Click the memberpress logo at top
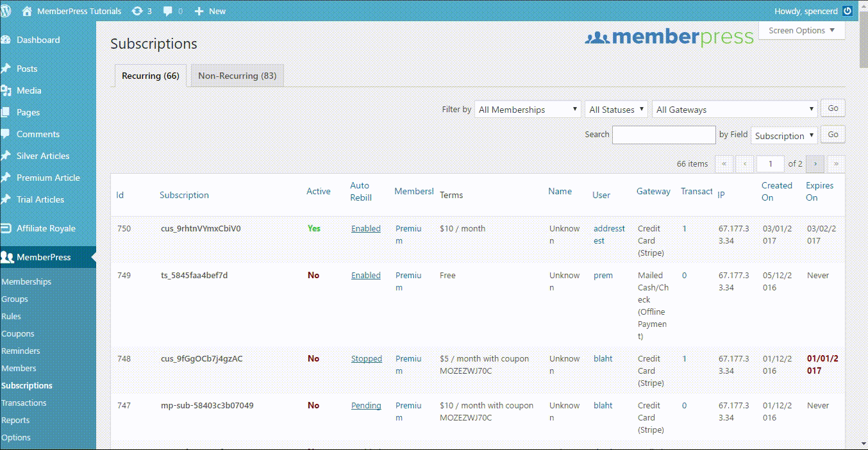This screenshot has height=450, width=868. coord(669,38)
